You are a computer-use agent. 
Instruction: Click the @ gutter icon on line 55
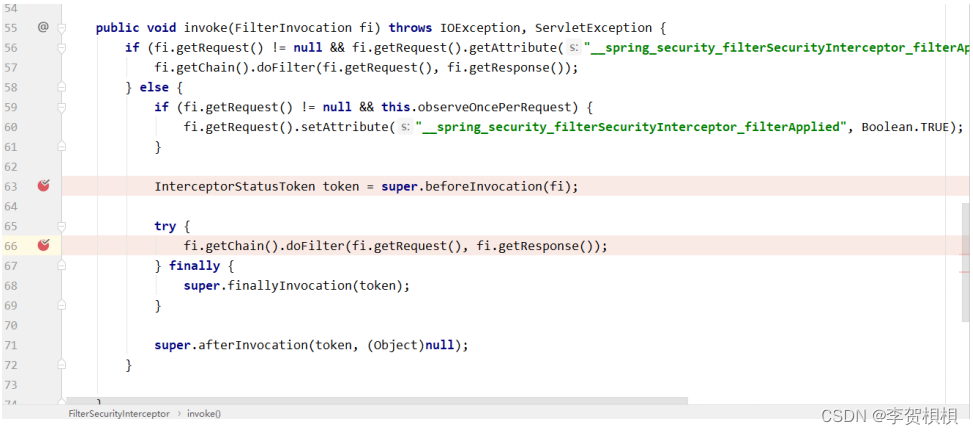pyautogui.click(x=43, y=27)
